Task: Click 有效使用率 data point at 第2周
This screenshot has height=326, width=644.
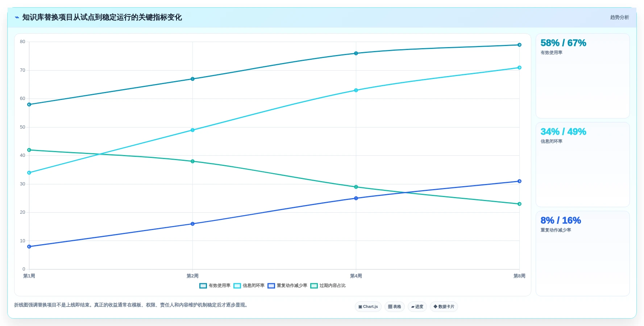Action: pos(192,79)
